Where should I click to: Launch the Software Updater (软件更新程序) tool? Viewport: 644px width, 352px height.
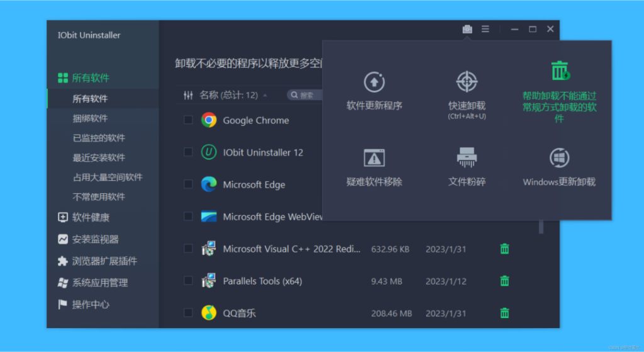tap(374, 91)
